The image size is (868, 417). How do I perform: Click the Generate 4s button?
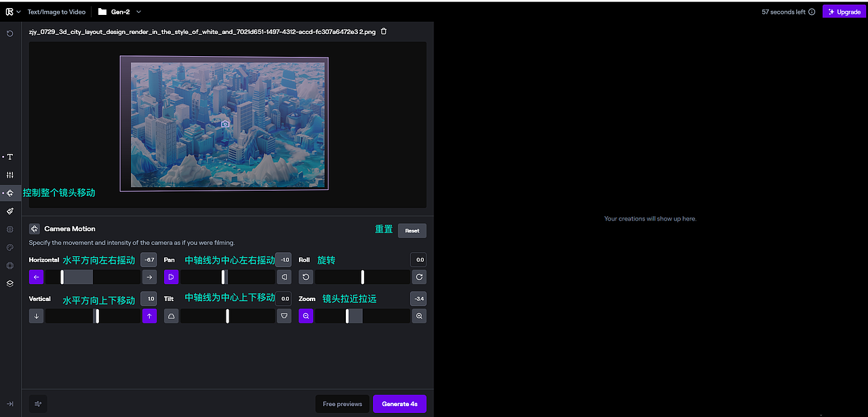pos(399,403)
